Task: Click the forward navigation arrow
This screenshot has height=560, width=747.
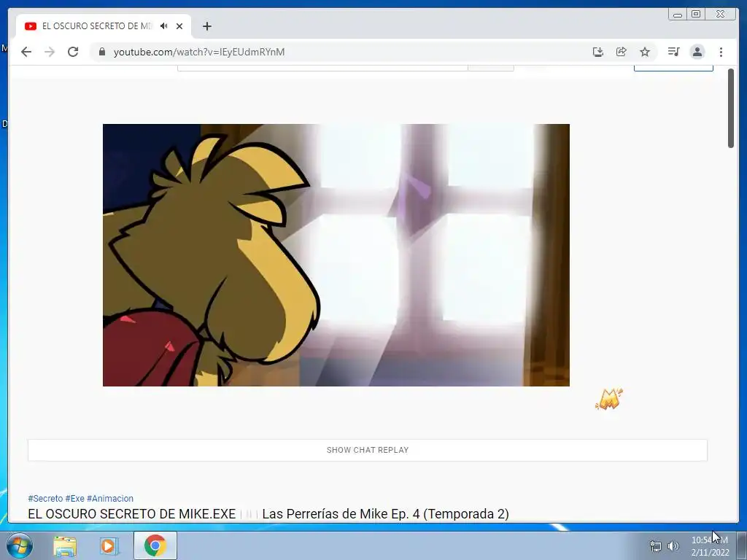Action: pyautogui.click(x=50, y=52)
